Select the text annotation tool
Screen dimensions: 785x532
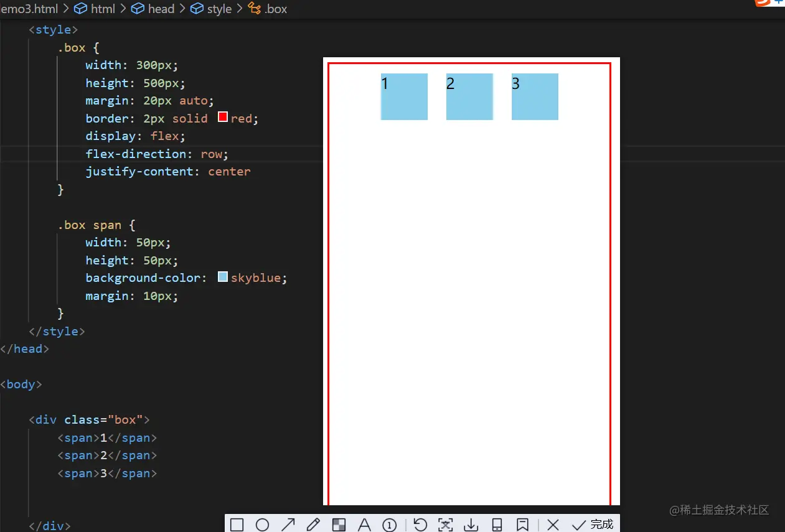click(x=364, y=525)
